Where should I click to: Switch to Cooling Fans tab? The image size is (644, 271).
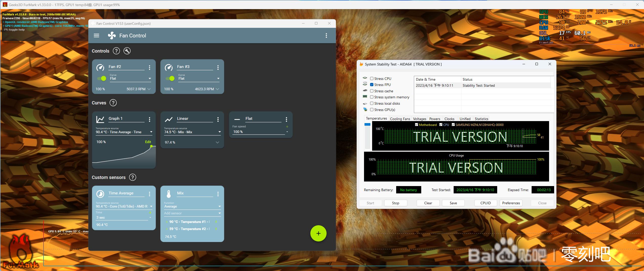click(x=400, y=119)
